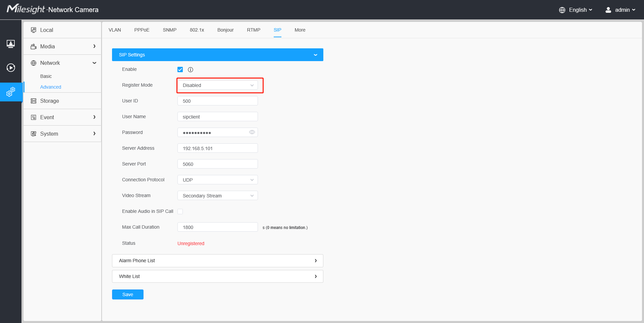The image size is (644, 323).
Task: Enable Audio in SIP Call checkbox
Action: point(180,212)
